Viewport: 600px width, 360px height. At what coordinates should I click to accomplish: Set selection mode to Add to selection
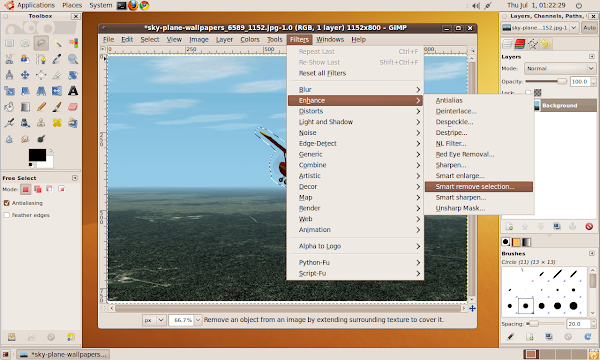pos(38,189)
